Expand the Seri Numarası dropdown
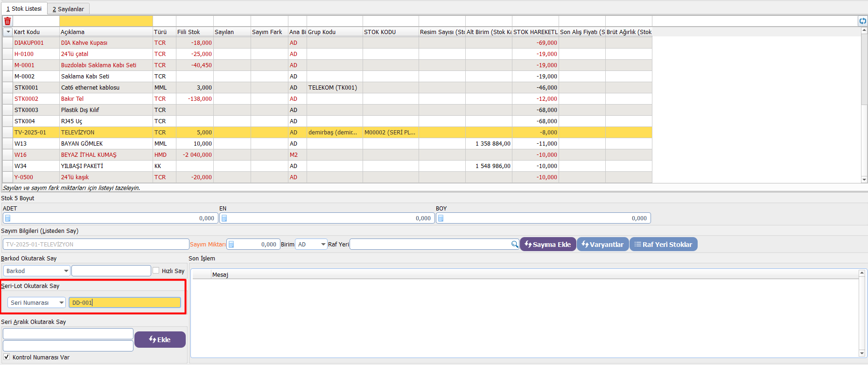Screen dimensions: 868x365 pos(61,302)
